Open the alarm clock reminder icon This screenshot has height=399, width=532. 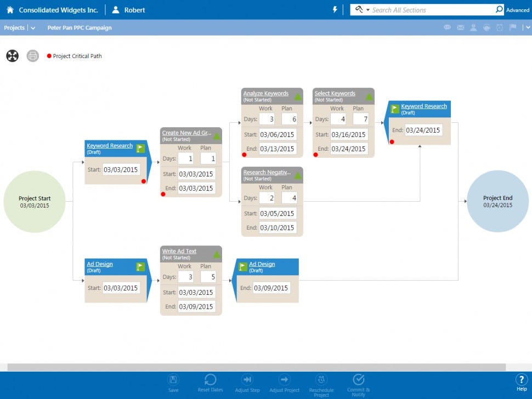pyautogui.click(x=500, y=27)
